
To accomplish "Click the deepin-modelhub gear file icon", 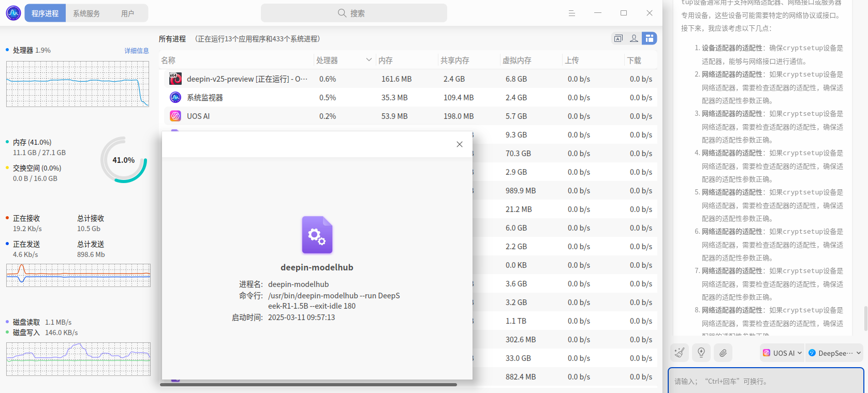I will (317, 235).
